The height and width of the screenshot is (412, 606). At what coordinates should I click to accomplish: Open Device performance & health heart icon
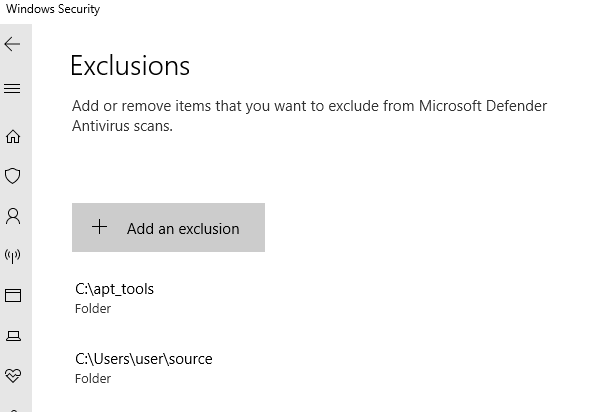(13, 376)
